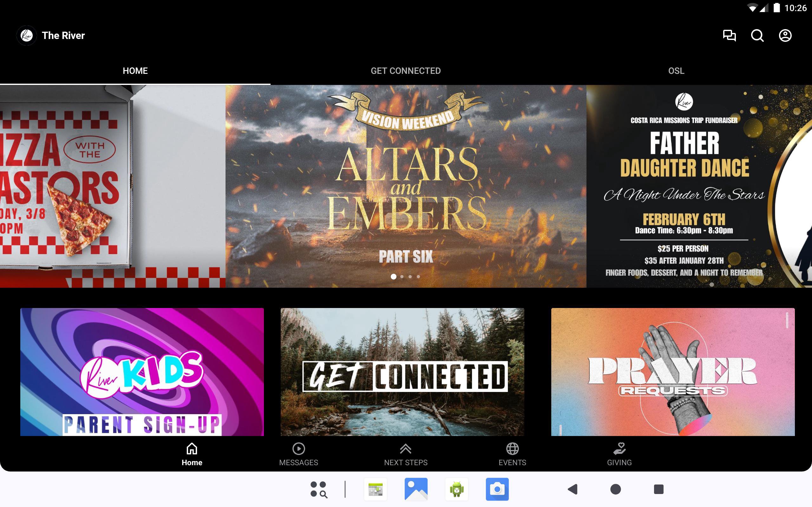
Task: Open the Altars and Embers banner
Action: coord(405,174)
